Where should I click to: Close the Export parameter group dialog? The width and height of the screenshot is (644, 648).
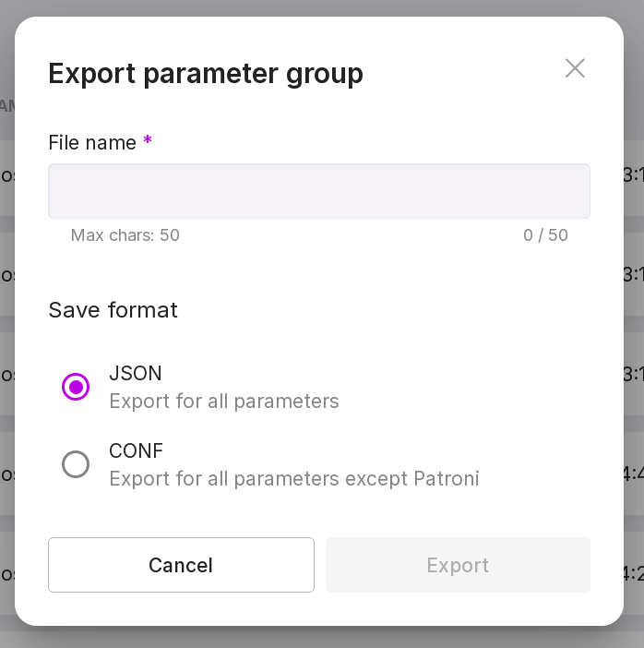click(575, 68)
